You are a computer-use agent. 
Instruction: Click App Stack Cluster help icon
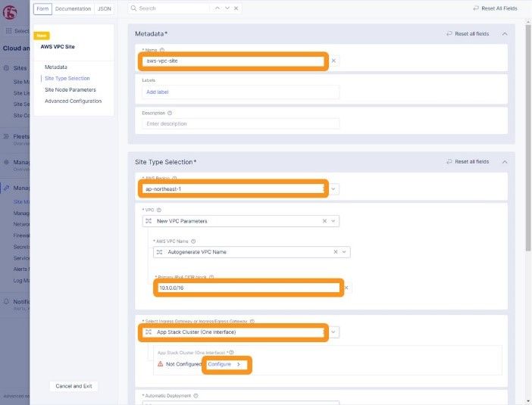point(231,353)
